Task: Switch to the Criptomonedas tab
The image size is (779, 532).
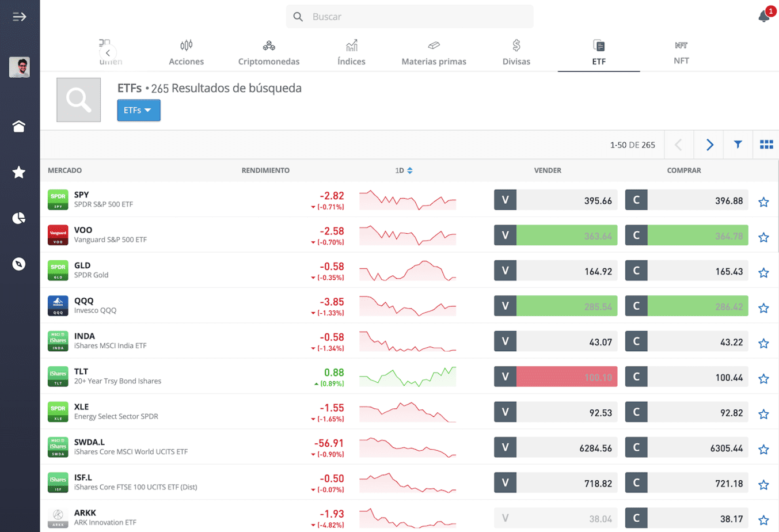Action: [x=269, y=53]
